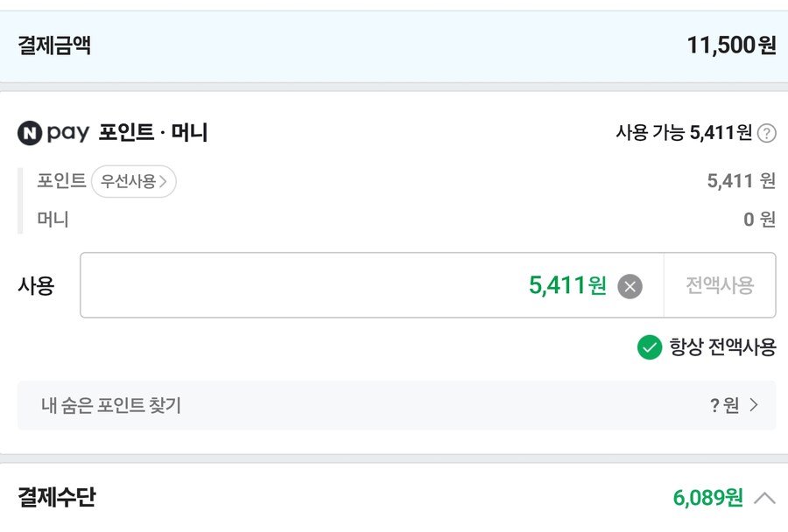This screenshot has width=788, height=532.
Task: Focus the 5,411원 usage input field
Action: (350, 286)
